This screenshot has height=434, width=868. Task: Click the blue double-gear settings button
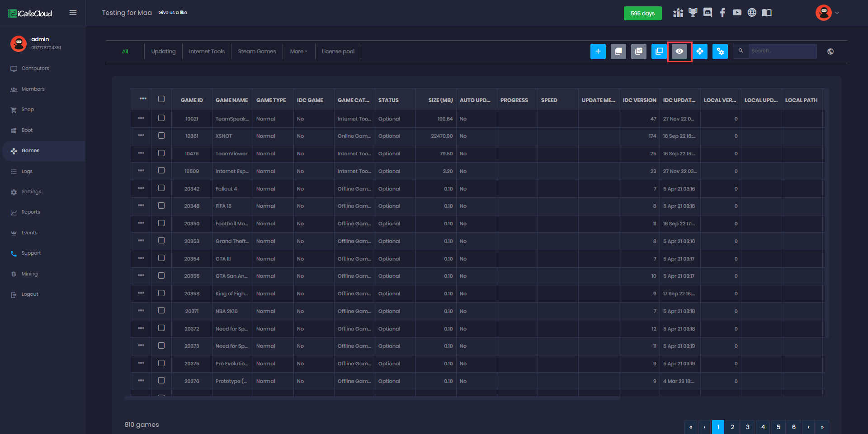coord(720,51)
